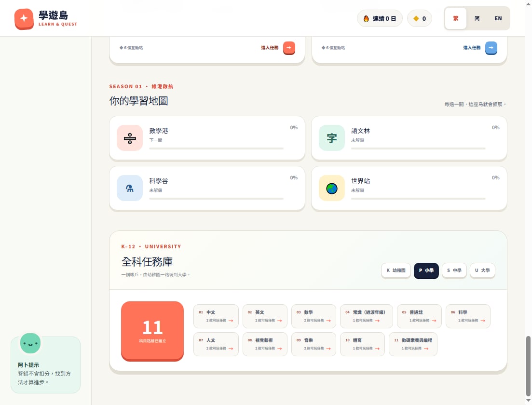Click the 全科任務庫 heading
The image size is (532, 405).
click(x=147, y=261)
